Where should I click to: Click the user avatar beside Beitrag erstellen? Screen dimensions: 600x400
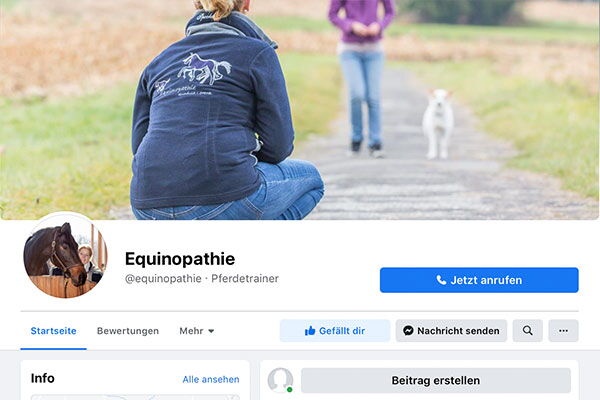(280, 380)
